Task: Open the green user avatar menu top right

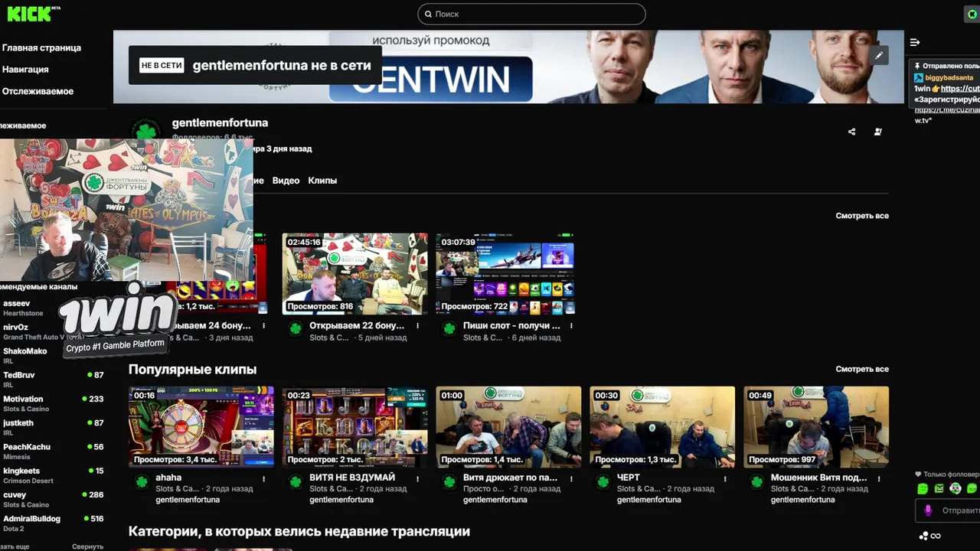Action: pos(972,15)
